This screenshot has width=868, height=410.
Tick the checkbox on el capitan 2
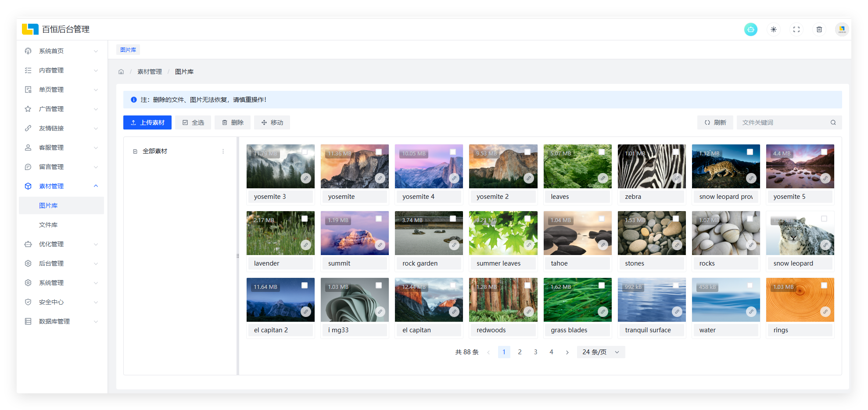305,285
